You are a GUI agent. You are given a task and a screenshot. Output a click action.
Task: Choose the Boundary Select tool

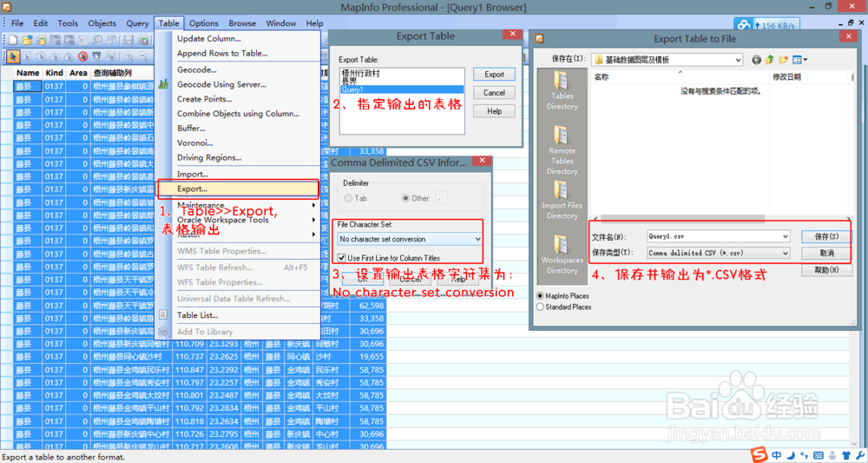pos(69,56)
